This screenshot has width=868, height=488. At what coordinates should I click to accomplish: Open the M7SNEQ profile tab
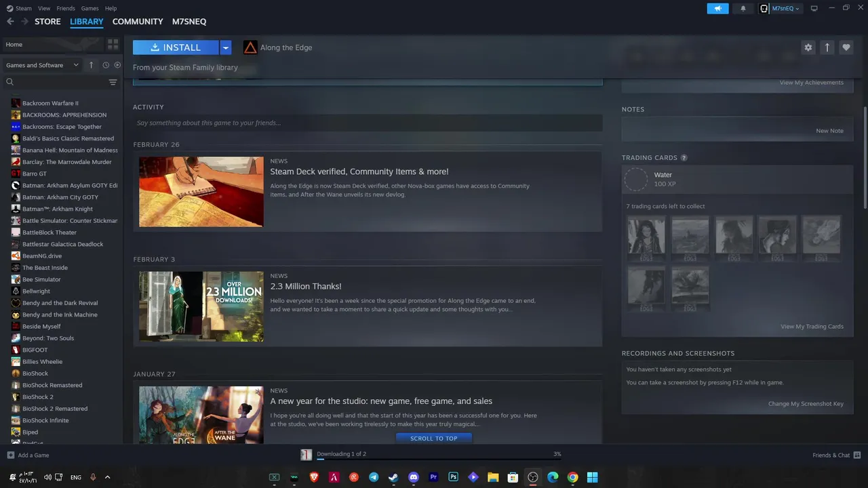189,22
